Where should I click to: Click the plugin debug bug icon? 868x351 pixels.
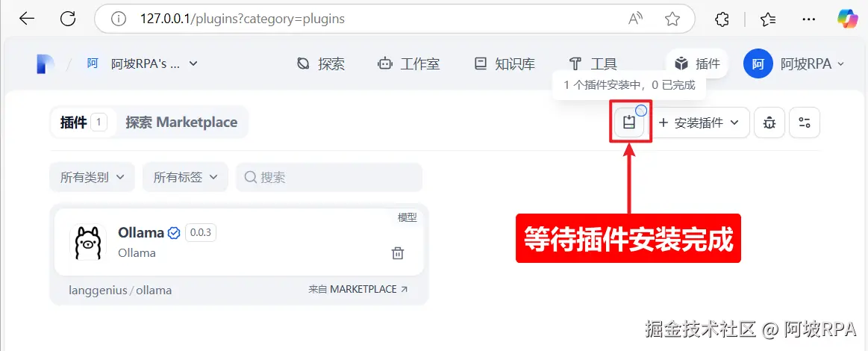(769, 122)
